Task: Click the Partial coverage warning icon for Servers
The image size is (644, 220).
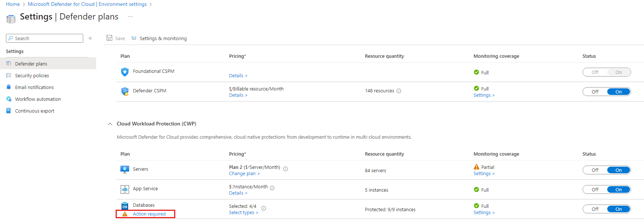Action: (476, 167)
